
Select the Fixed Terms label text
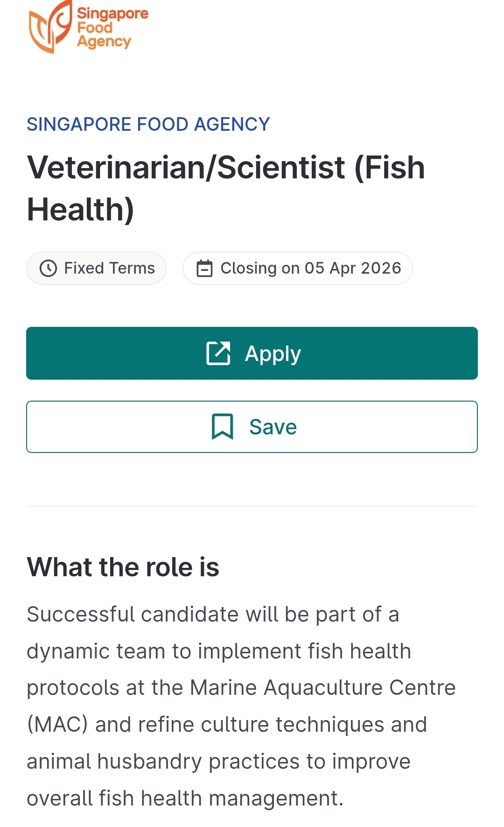(x=109, y=269)
